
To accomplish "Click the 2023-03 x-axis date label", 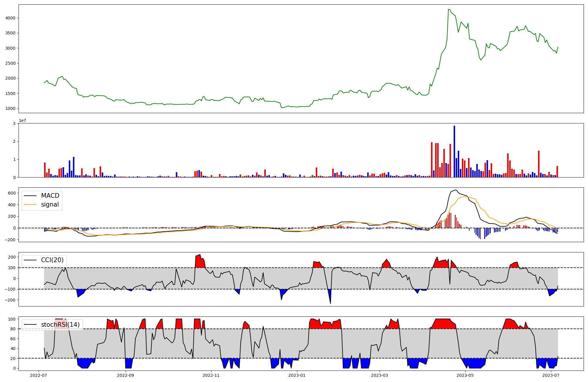I will [x=380, y=375].
